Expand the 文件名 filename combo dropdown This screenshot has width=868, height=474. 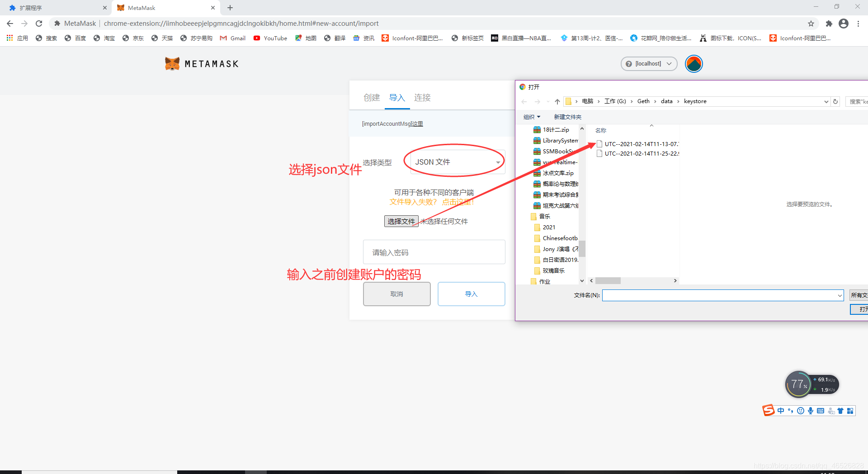pos(840,295)
